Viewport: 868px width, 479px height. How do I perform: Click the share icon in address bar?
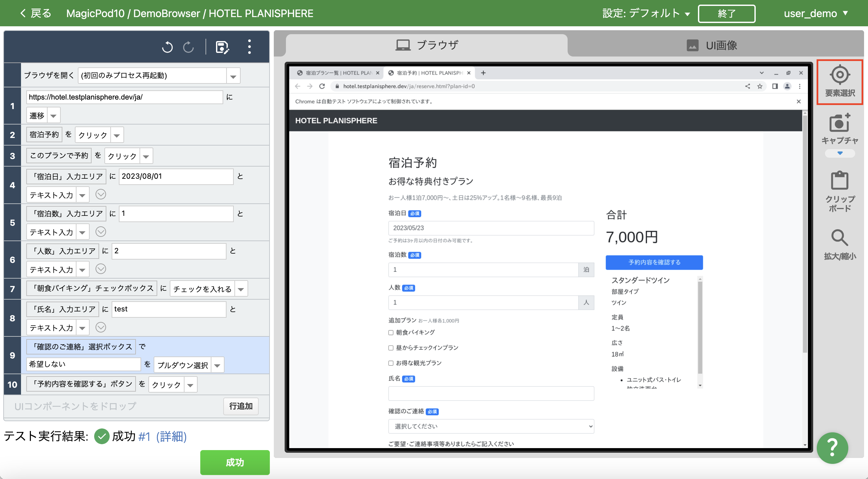click(748, 86)
